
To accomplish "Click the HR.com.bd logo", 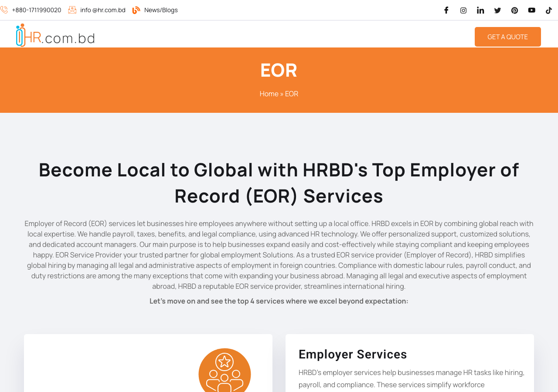I will click(x=55, y=35).
